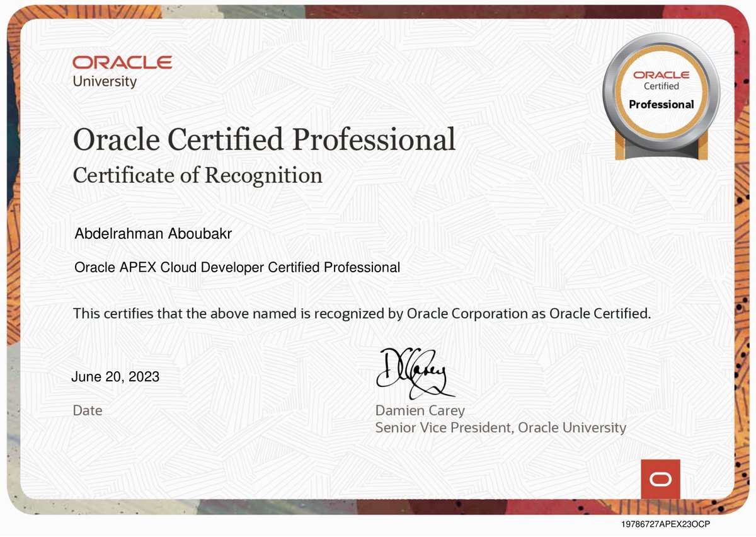The height and width of the screenshot is (537, 756).
Task: Select the Date label
Action: tap(88, 410)
